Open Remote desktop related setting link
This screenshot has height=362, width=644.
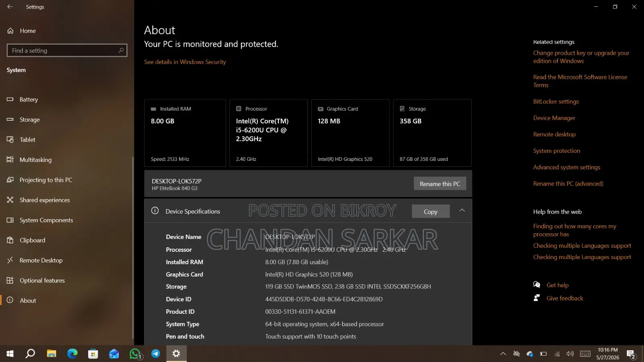click(554, 134)
